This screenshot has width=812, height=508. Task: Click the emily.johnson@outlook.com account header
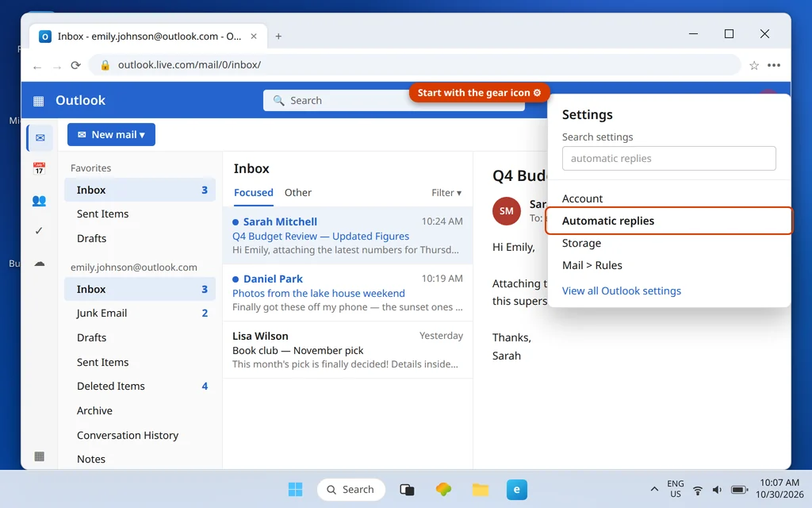[133, 267]
